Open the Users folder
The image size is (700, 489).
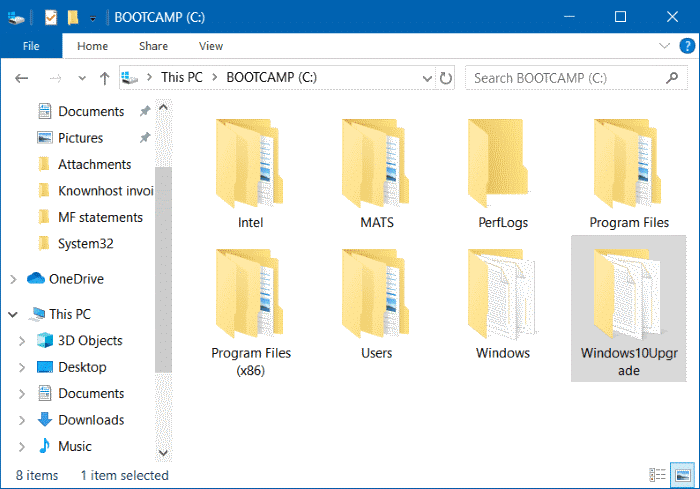(x=376, y=305)
